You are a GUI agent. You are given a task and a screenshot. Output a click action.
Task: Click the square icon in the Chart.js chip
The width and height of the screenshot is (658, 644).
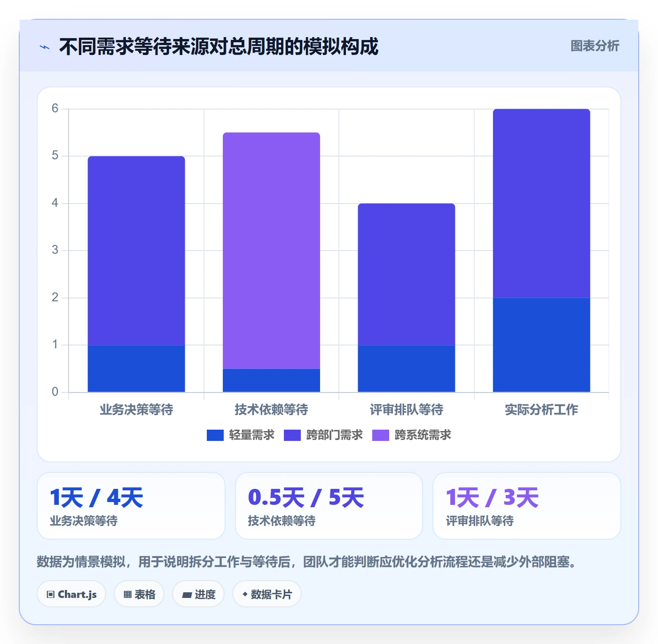pyautogui.click(x=51, y=595)
